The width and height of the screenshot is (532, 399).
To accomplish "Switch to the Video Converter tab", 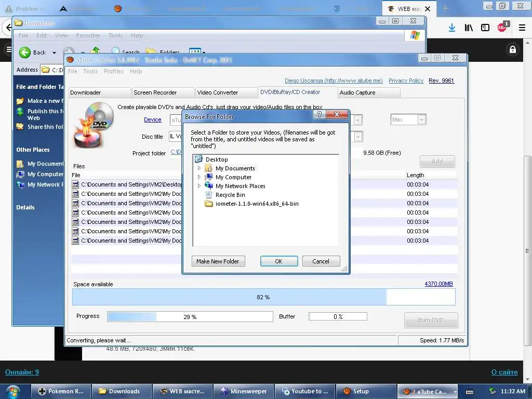I will click(227, 92).
